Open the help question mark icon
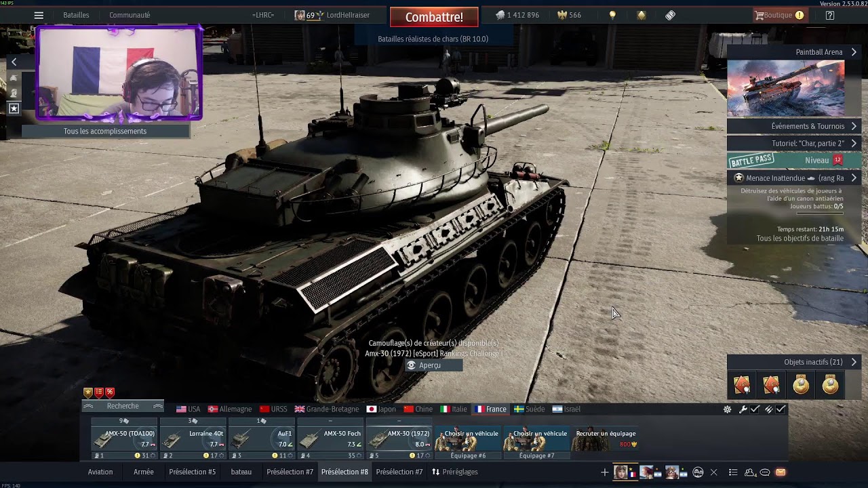 point(829,15)
